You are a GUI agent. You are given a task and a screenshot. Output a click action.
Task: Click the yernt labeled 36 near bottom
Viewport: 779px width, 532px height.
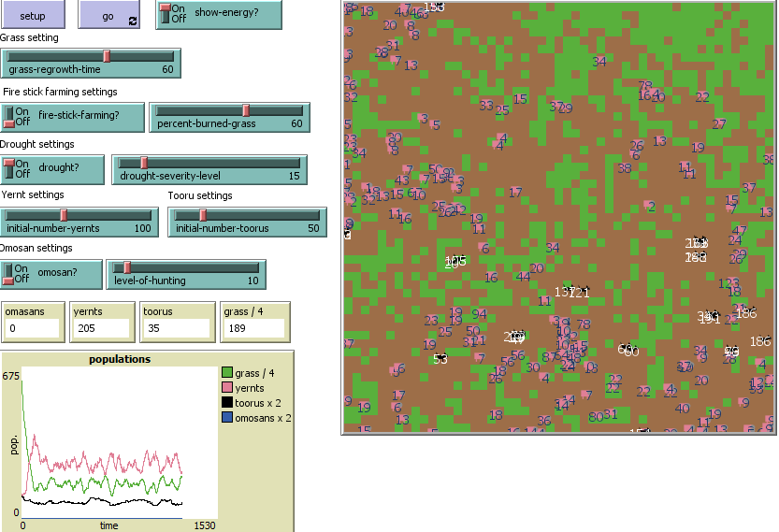coord(544,421)
